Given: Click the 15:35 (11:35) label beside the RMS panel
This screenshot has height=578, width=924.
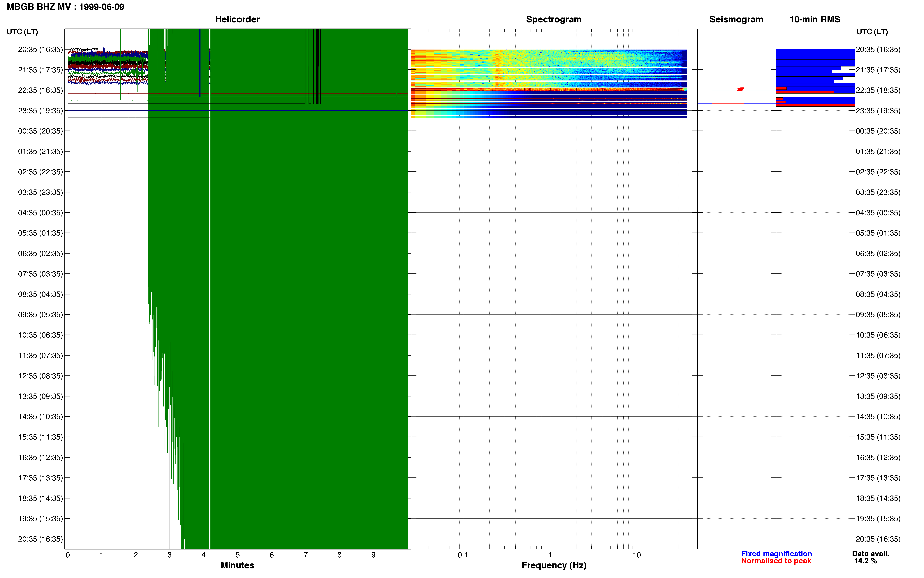Looking at the screenshot, I should 878,437.
